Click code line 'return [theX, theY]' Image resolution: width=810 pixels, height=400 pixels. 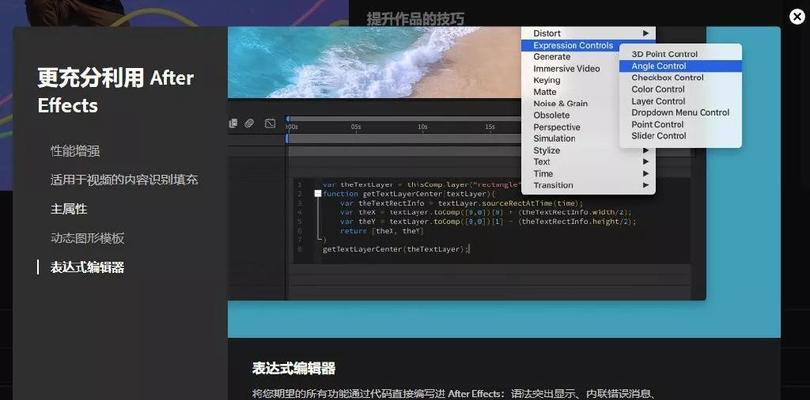point(382,231)
